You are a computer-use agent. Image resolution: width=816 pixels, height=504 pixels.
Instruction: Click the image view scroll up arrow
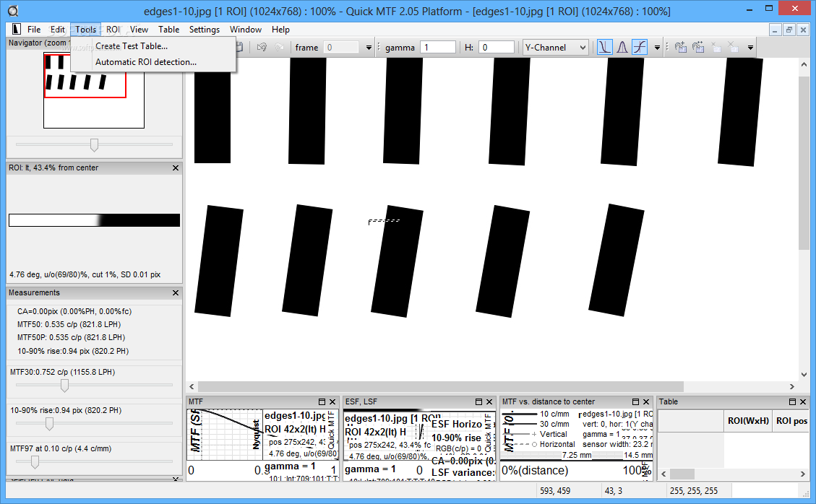(804, 64)
